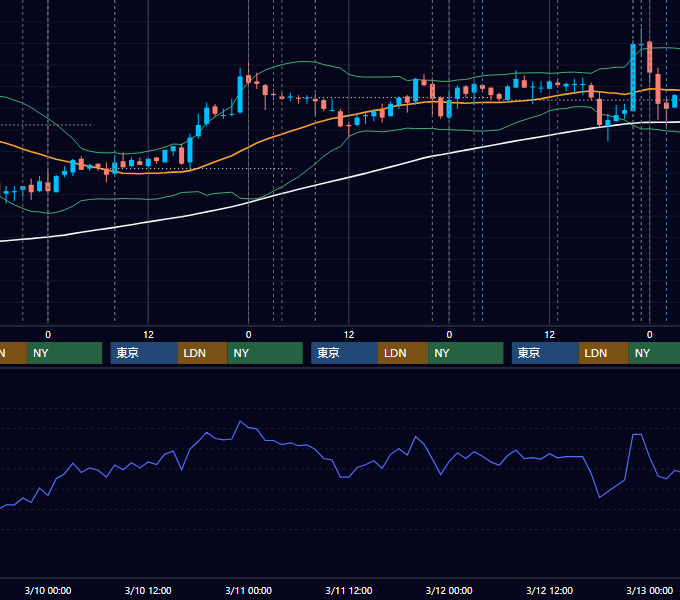Click the 3/13 00:00 date label
Image resolution: width=680 pixels, height=600 pixels.
point(650,590)
